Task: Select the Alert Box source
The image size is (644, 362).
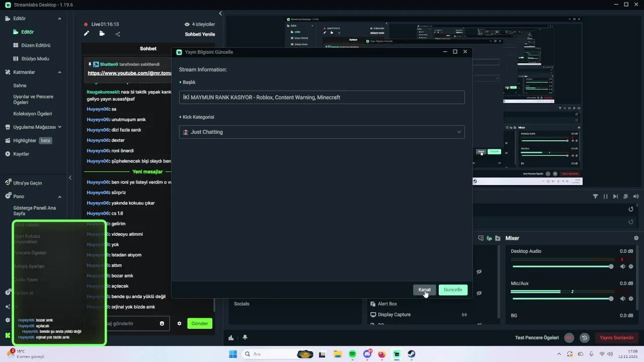Action: click(387, 304)
